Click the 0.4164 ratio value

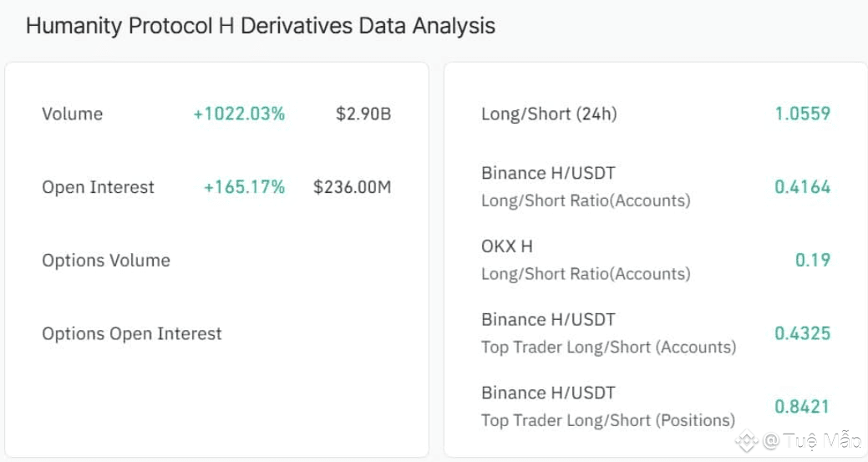(x=802, y=187)
